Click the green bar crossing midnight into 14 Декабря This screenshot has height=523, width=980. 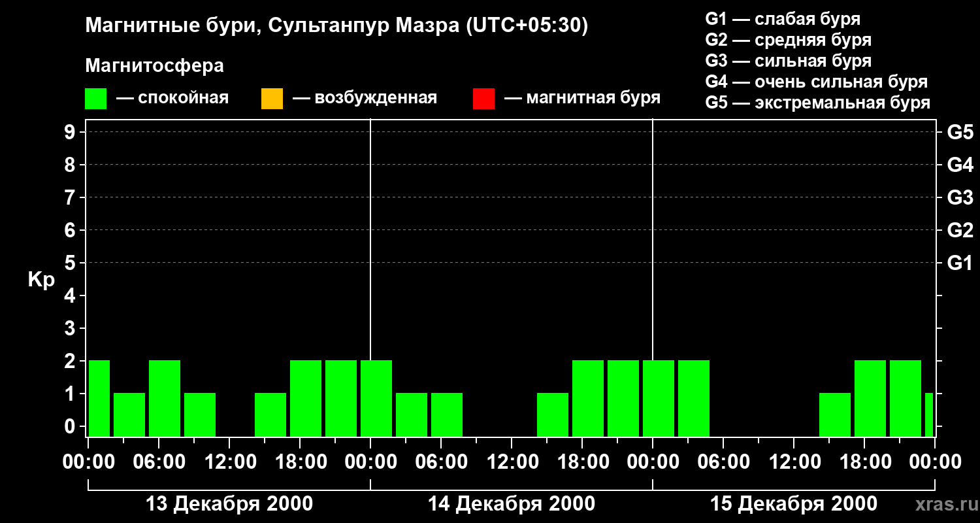pos(376,398)
